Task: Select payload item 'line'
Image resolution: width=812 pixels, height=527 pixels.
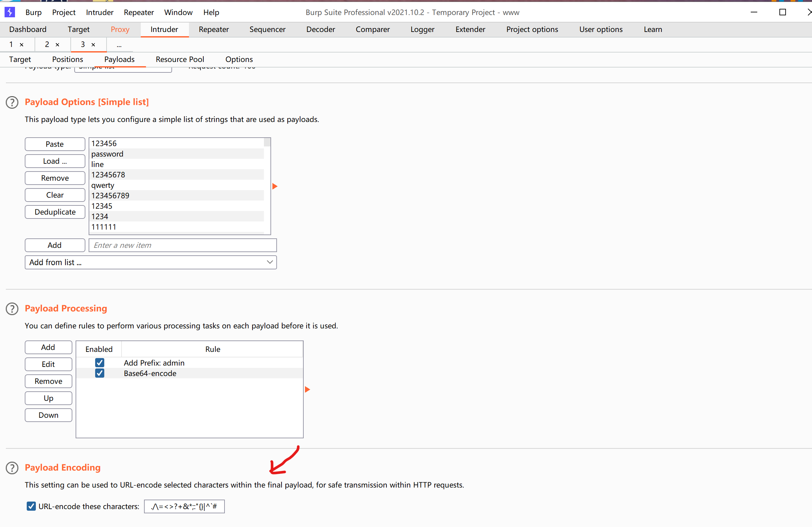Action: coord(177,164)
